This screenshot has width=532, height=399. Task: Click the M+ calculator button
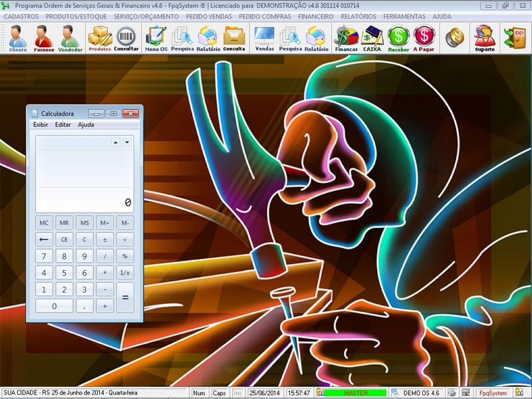105,223
